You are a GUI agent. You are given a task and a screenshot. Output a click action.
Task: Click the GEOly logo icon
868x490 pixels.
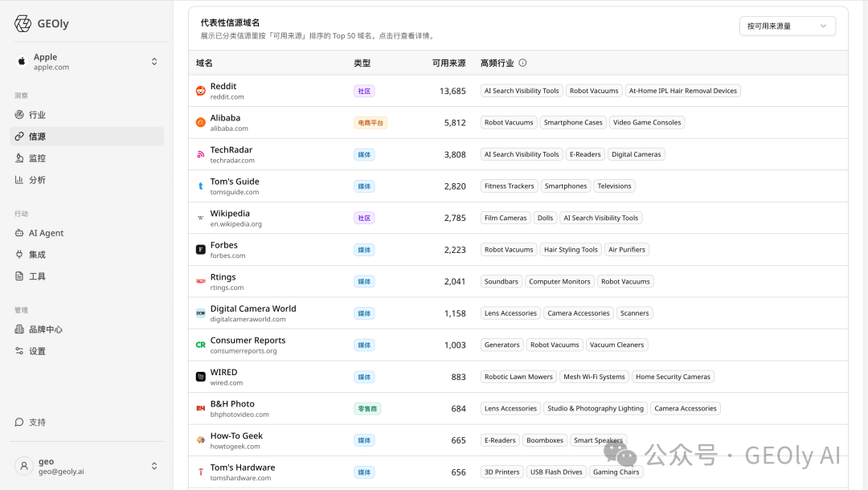23,24
